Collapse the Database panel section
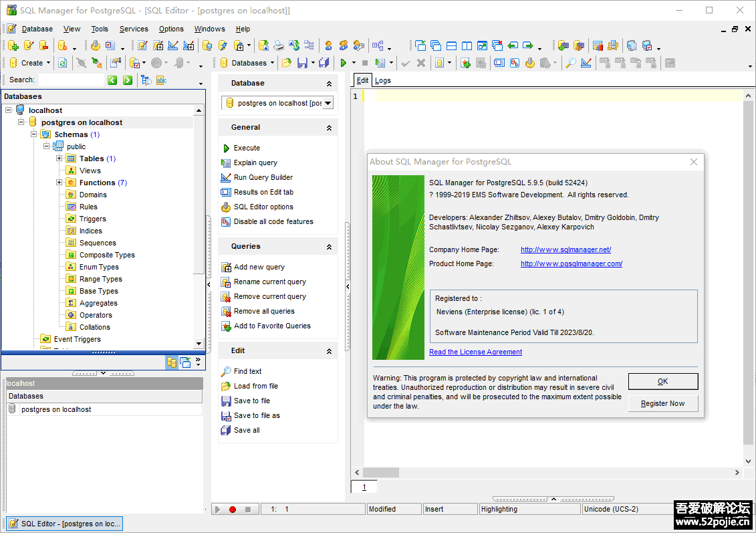The image size is (756, 533). (x=329, y=84)
